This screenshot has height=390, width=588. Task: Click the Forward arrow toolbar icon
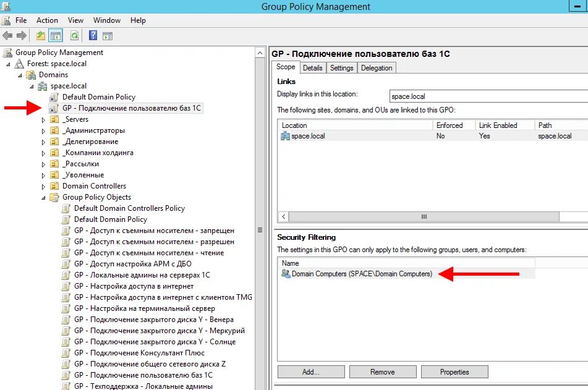(22, 36)
